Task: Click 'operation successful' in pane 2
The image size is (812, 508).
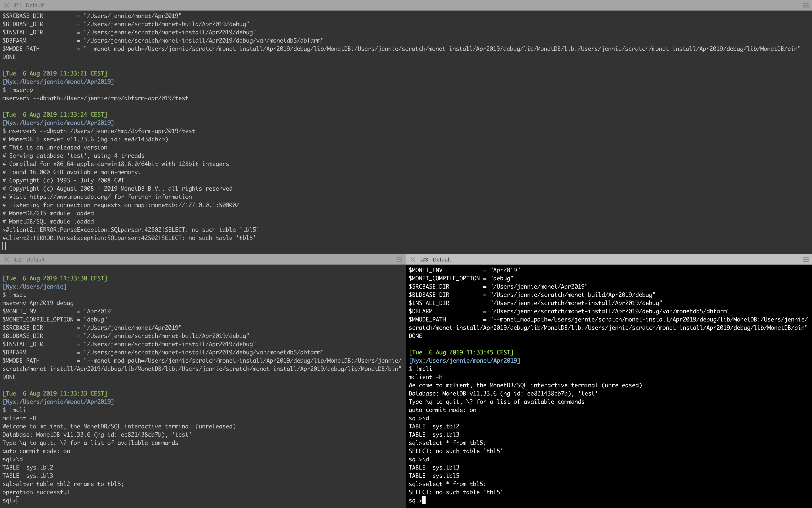Action: pyautogui.click(x=36, y=492)
